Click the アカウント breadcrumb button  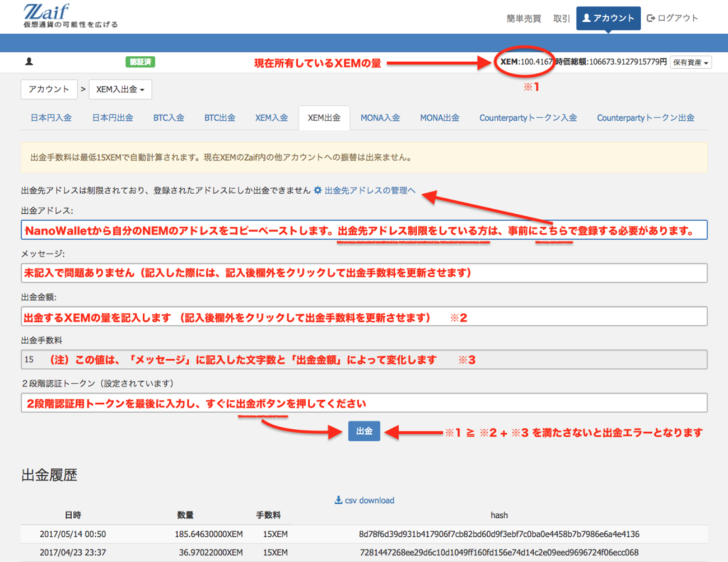[x=49, y=90]
